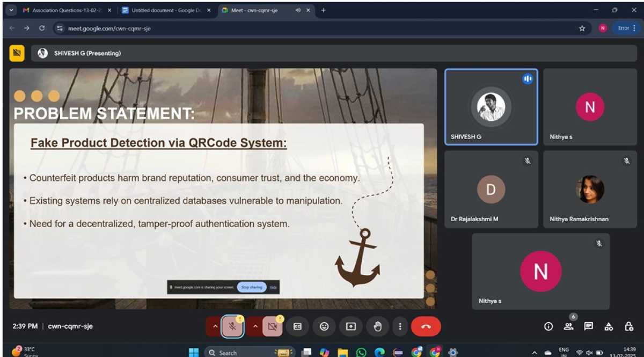Open a new browser tab
Image resolution: width=644 pixels, height=357 pixels.
pos(324,10)
